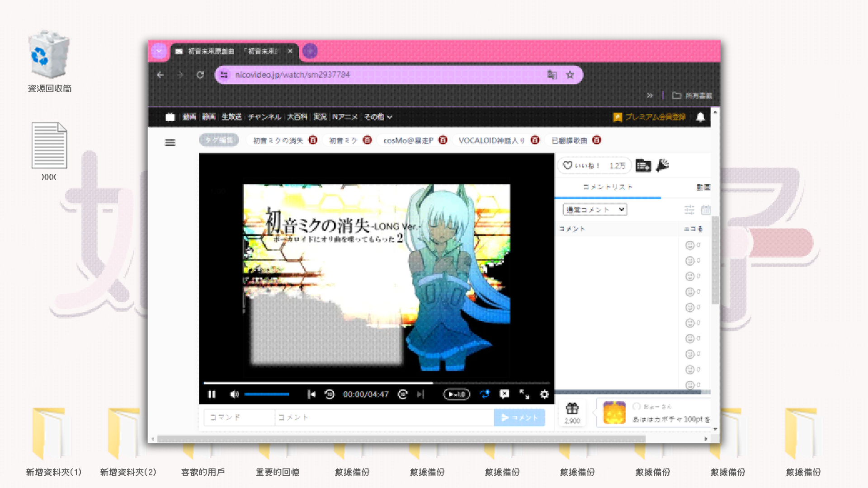Open the comment calendar date icon
The image size is (868, 488).
coord(705,210)
